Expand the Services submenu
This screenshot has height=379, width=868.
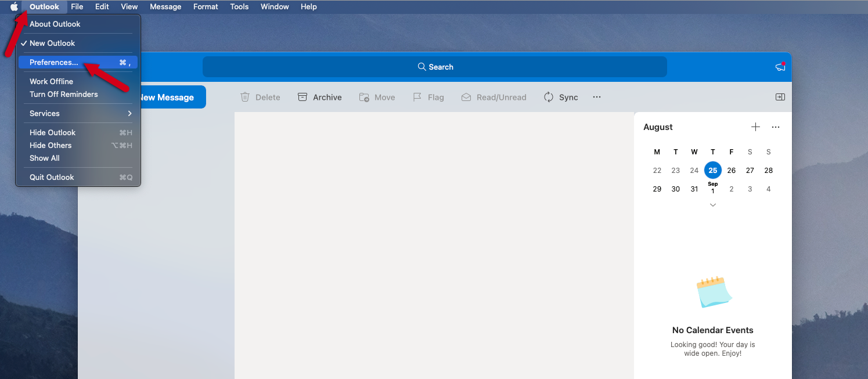(x=78, y=113)
